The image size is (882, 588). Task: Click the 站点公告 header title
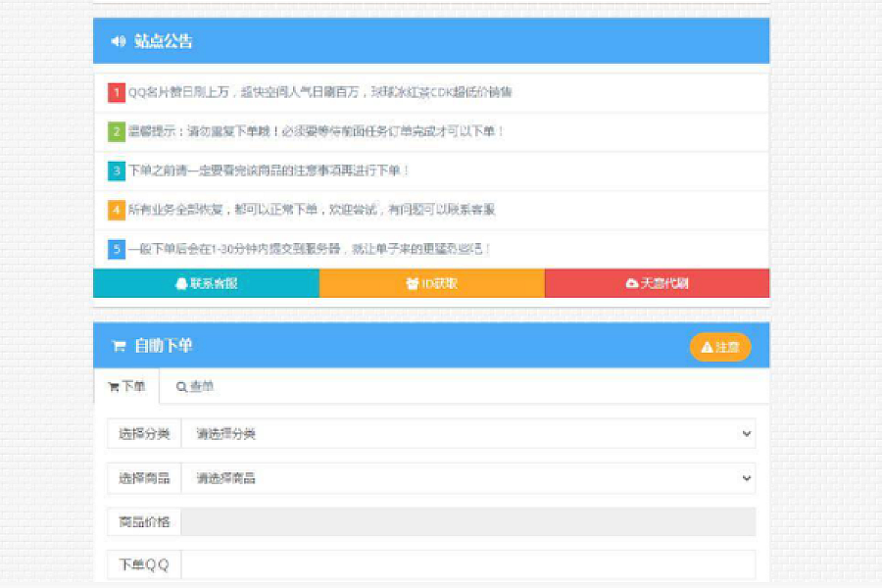[x=163, y=41]
